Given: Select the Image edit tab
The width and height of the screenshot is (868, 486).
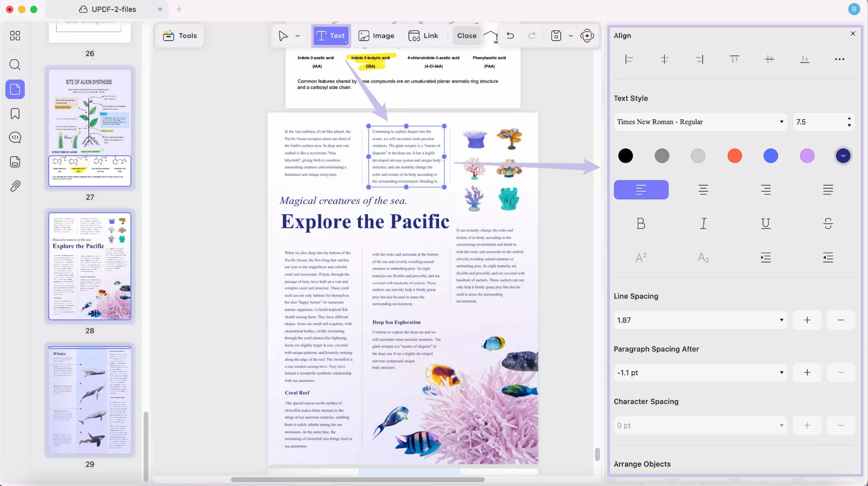Looking at the screenshot, I should (376, 35).
